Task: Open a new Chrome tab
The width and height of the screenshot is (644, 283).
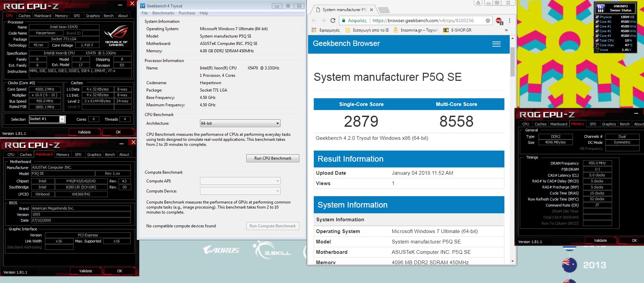Action: (x=384, y=10)
